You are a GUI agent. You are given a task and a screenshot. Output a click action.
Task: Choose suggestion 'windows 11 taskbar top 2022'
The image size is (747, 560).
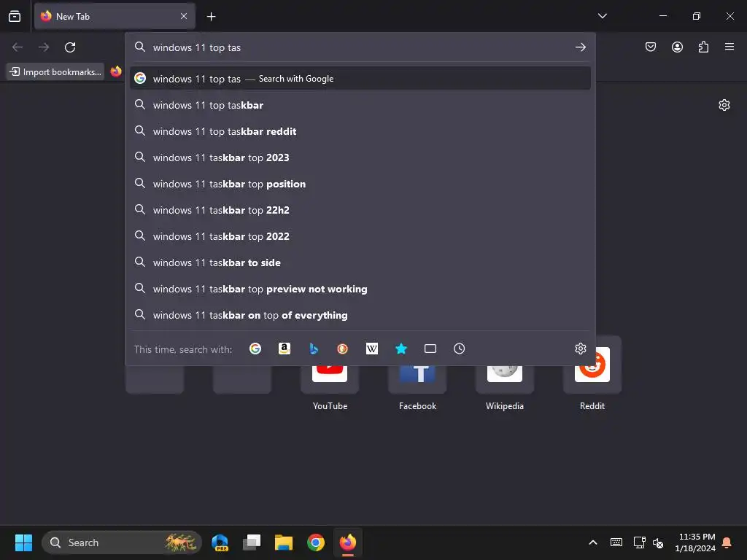pos(360,236)
